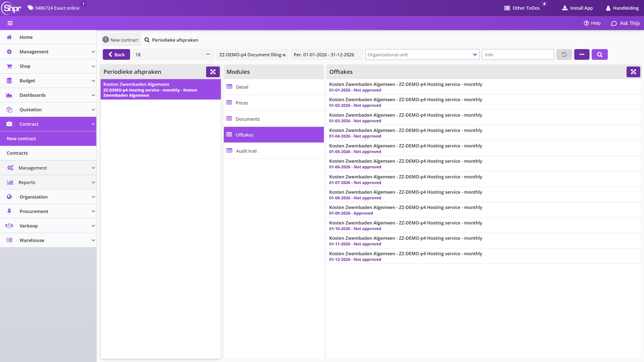Select the 01-12-2026 Not approved offtake
644x362 pixels.
484,256
